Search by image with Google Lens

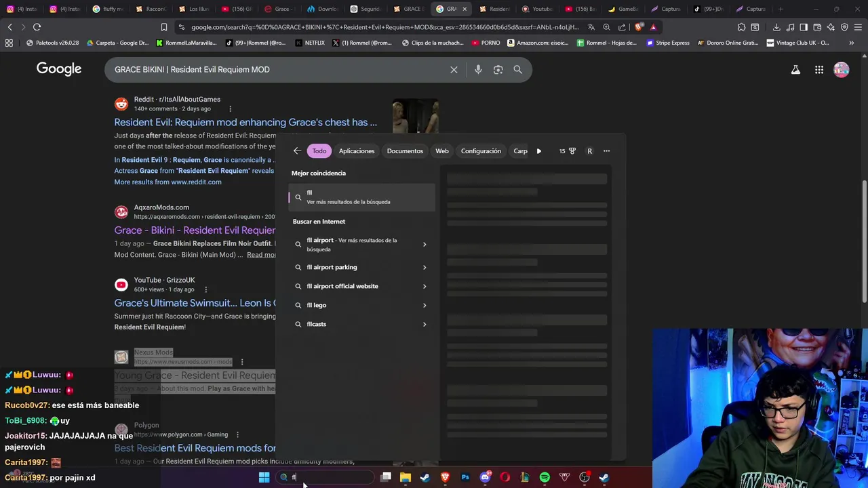pyautogui.click(x=498, y=69)
